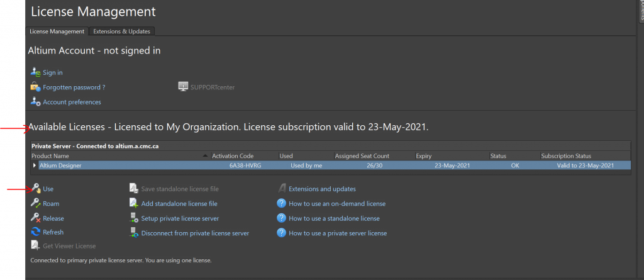The height and width of the screenshot is (280, 644).
Task: Click the Roam link text
Action: pos(51,203)
